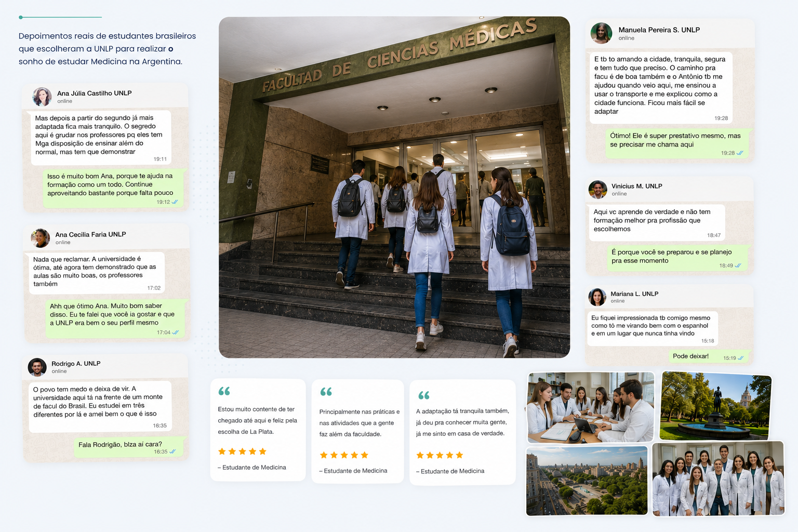This screenshot has width=798, height=532.
Task: Click the read-receipt checkmarks at 19:12
Action: click(x=175, y=202)
